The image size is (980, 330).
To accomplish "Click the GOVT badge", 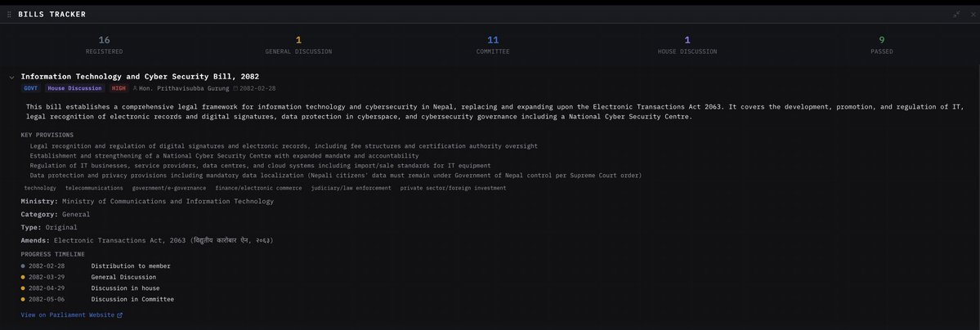I will tap(30, 88).
